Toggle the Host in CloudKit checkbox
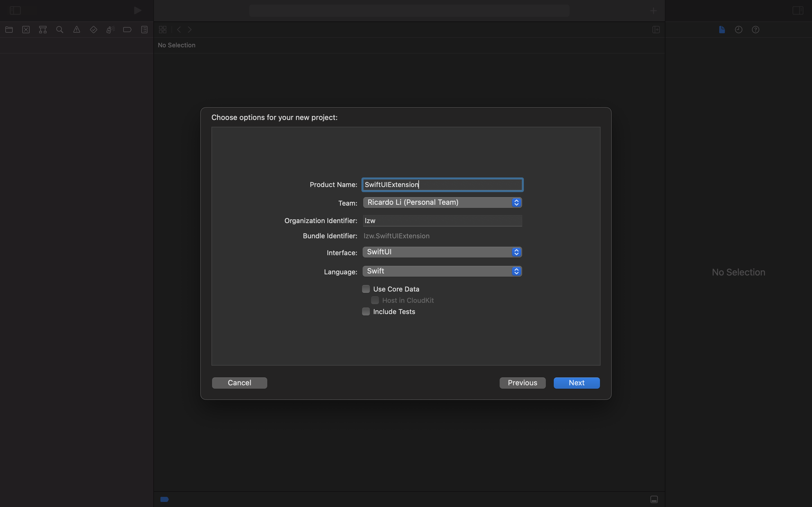 [375, 301]
